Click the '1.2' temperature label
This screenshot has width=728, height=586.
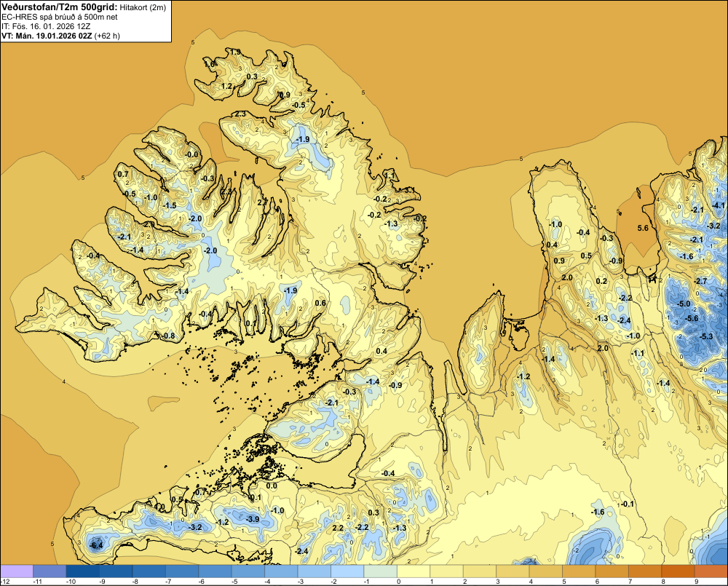[x=226, y=86]
